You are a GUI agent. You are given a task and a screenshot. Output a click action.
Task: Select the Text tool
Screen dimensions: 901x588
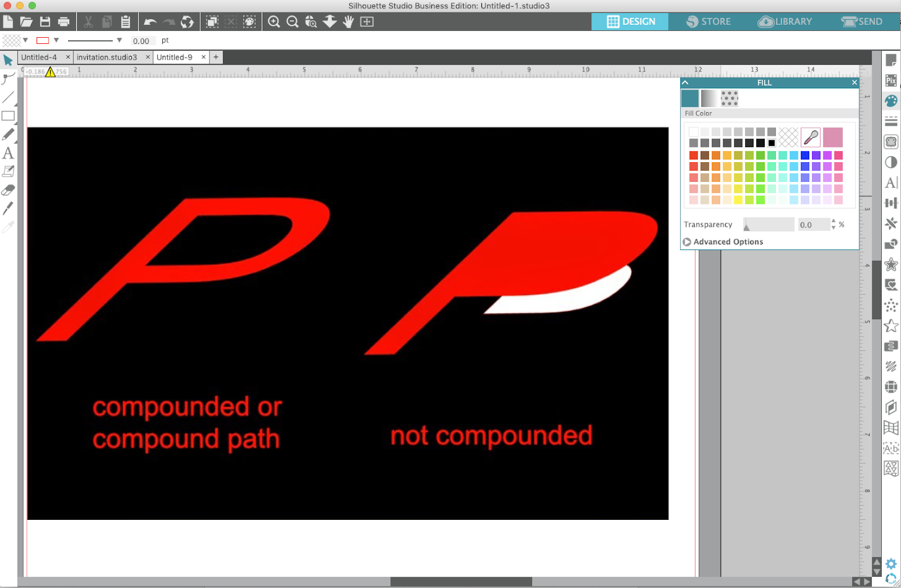(7, 154)
